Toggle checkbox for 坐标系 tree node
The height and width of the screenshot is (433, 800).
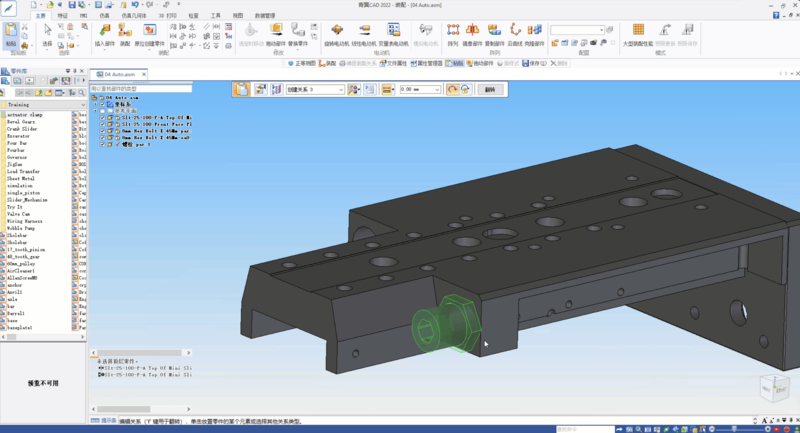tap(103, 104)
